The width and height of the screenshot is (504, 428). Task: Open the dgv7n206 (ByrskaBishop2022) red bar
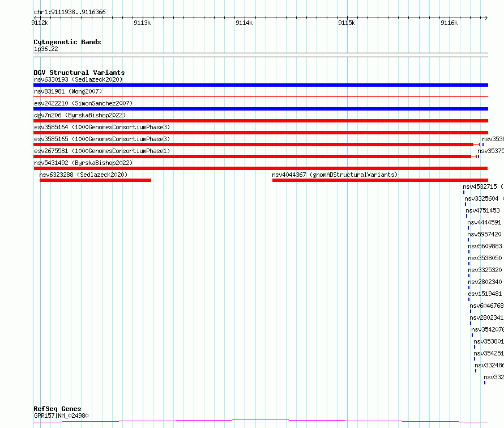point(260,121)
